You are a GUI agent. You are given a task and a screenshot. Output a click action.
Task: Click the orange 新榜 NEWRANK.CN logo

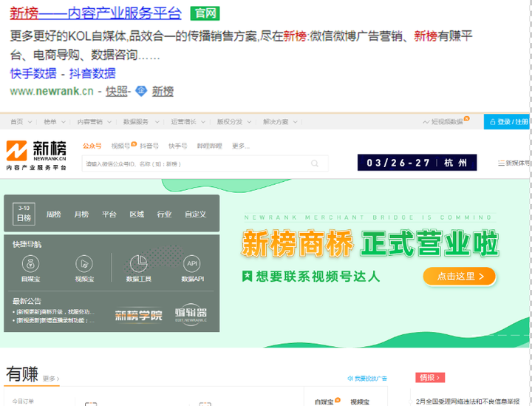pyautogui.click(x=36, y=155)
